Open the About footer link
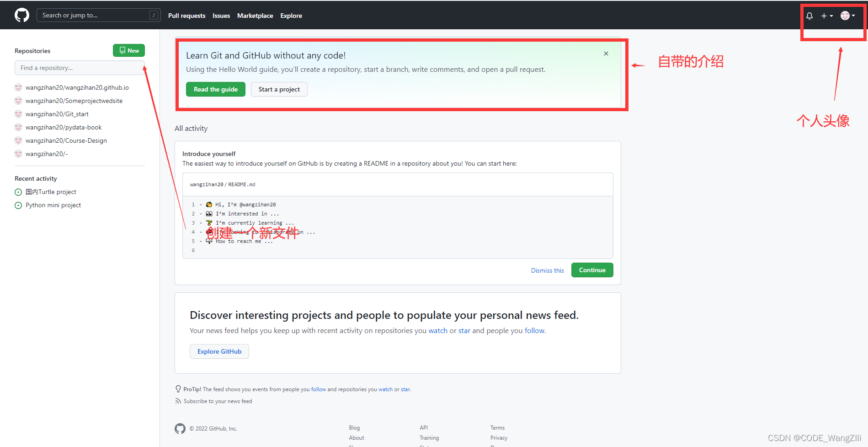 (x=357, y=438)
